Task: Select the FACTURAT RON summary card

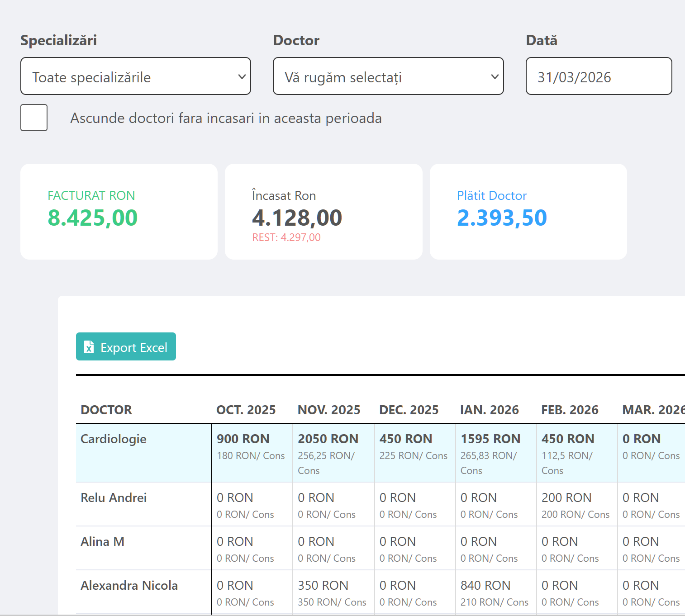Action: (119, 212)
